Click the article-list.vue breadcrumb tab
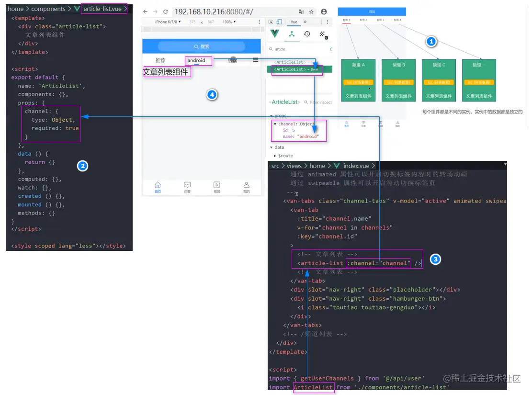This screenshot has height=395, width=532. tap(102, 9)
